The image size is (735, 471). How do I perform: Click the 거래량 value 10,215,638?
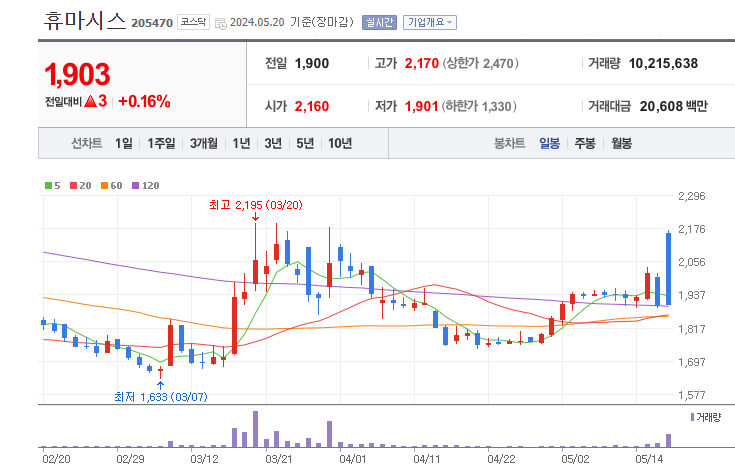coord(663,63)
